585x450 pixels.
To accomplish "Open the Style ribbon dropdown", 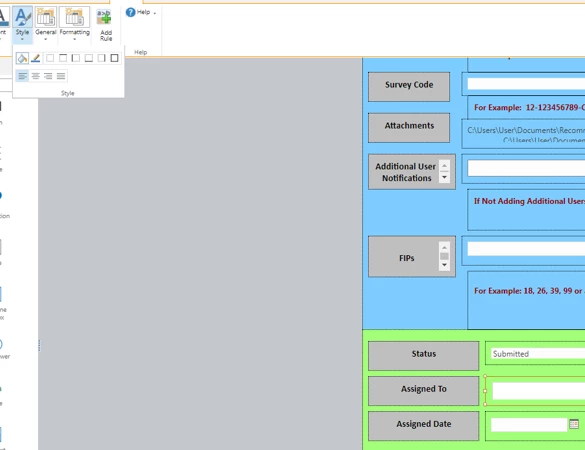I will [22, 25].
